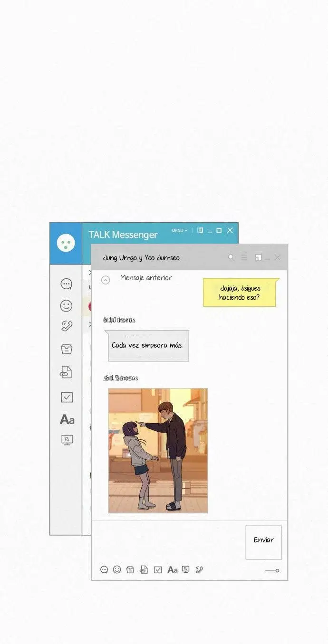Image resolution: width=328 pixels, height=644 pixels.
Task: Open the MENU dropdown in TALK Messenger
Action: pos(179,231)
